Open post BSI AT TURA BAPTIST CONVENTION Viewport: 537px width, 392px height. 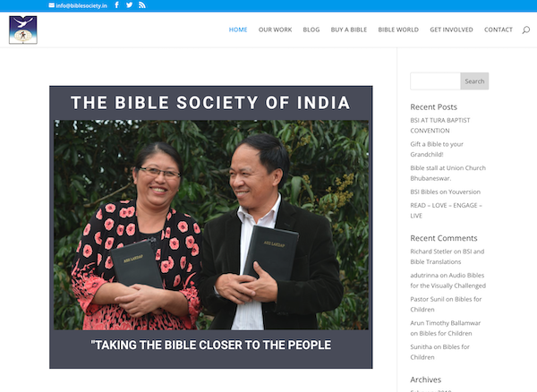[x=440, y=125]
